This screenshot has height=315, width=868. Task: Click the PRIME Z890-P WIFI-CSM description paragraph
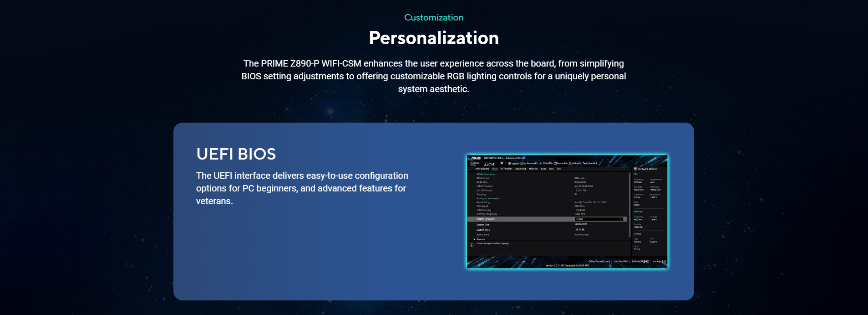coord(434,76)
